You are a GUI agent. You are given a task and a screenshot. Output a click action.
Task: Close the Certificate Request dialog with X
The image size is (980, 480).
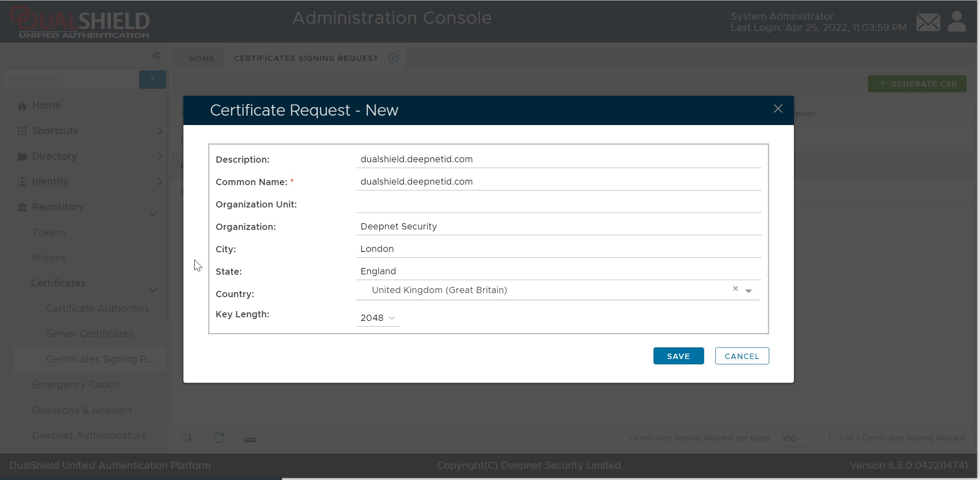click(x=778, y=109)
